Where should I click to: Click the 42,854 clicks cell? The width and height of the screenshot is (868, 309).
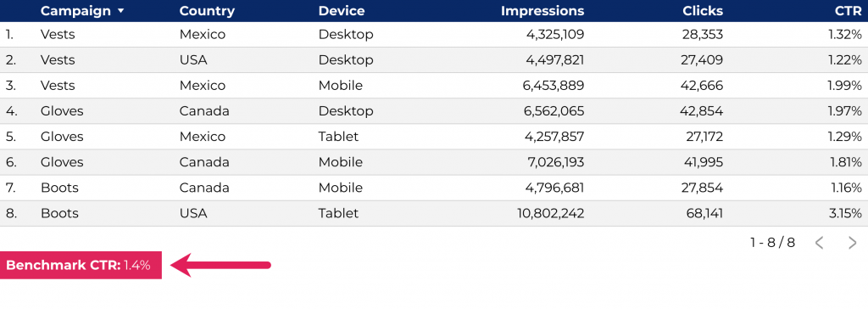coord(701,111)
